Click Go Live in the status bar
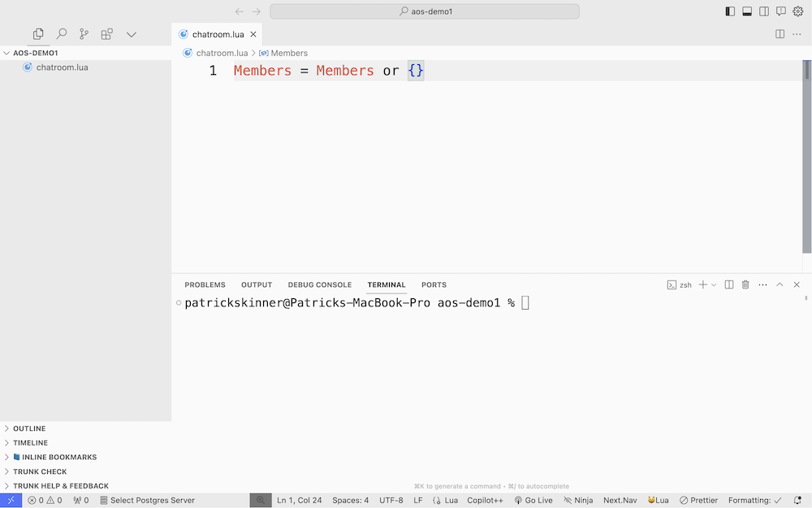 pyautogui.click(x=533, y=500)
